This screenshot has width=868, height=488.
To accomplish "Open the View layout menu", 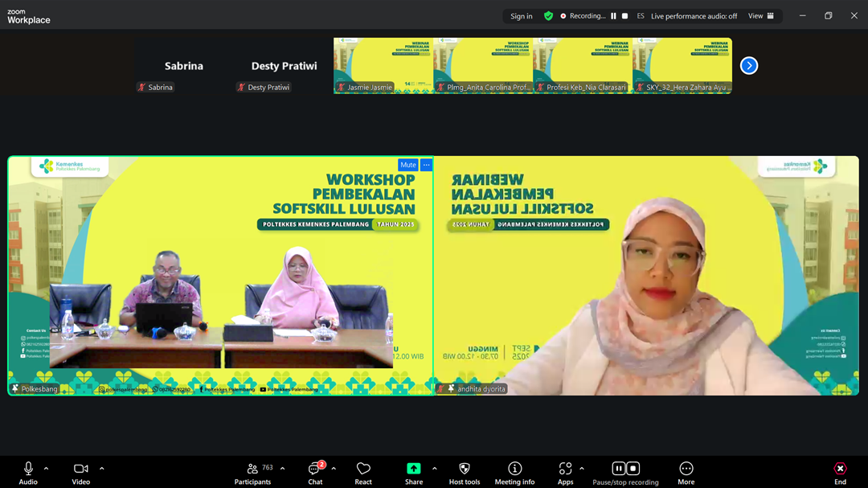I will 760,16.
